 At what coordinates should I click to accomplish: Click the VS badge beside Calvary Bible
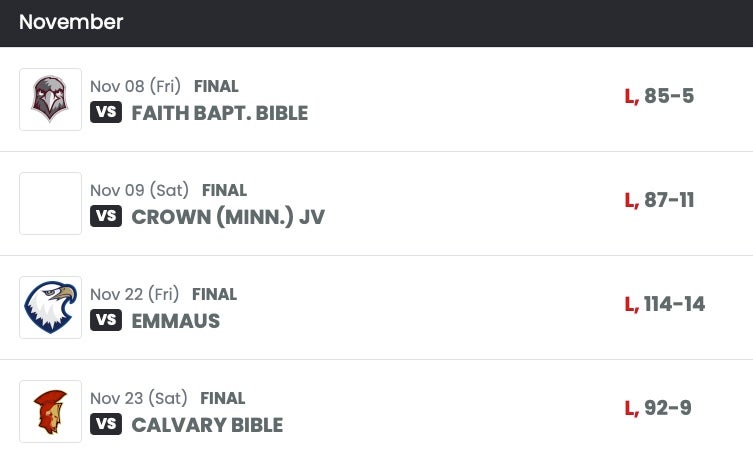coord(106,424)
